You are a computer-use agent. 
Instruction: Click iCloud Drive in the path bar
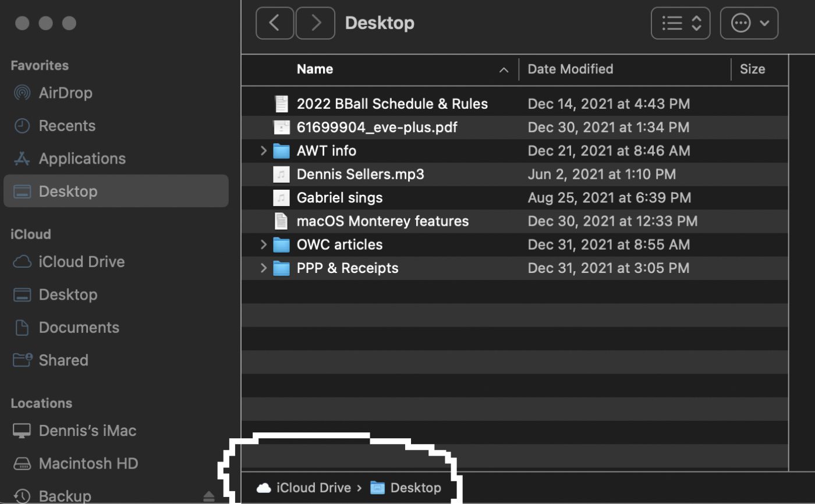click(x=313, y=488)
